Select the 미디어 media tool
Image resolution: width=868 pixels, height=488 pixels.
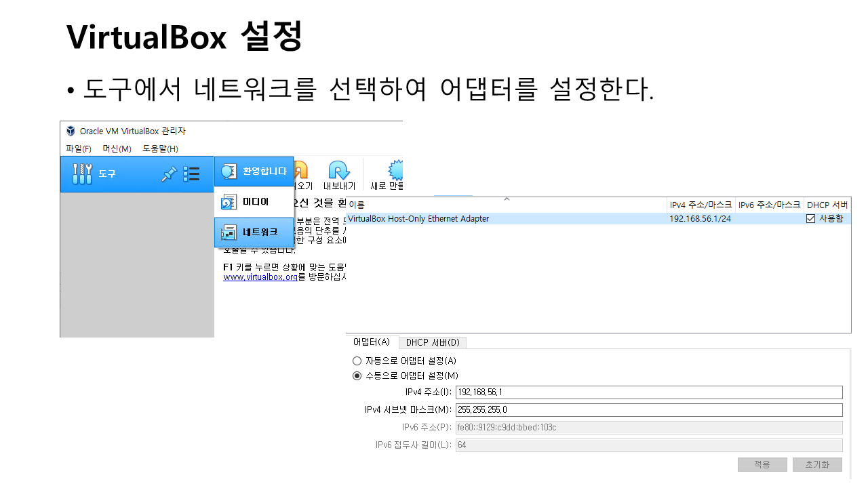(x=254, y=202)
